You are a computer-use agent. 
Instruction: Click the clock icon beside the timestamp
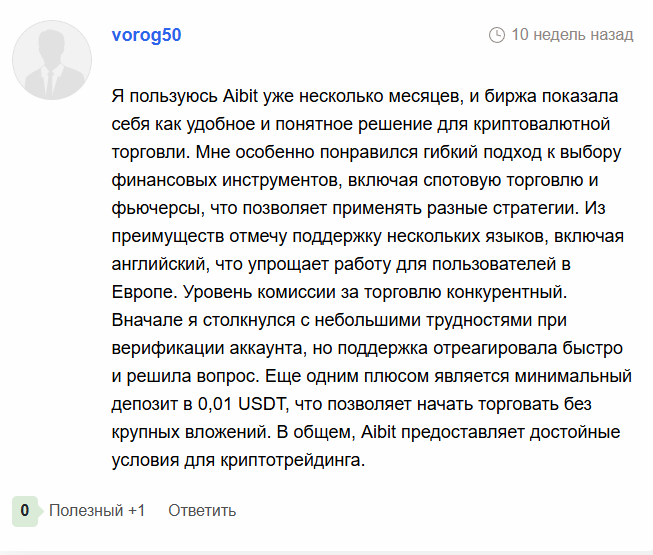tap(497, 35)
